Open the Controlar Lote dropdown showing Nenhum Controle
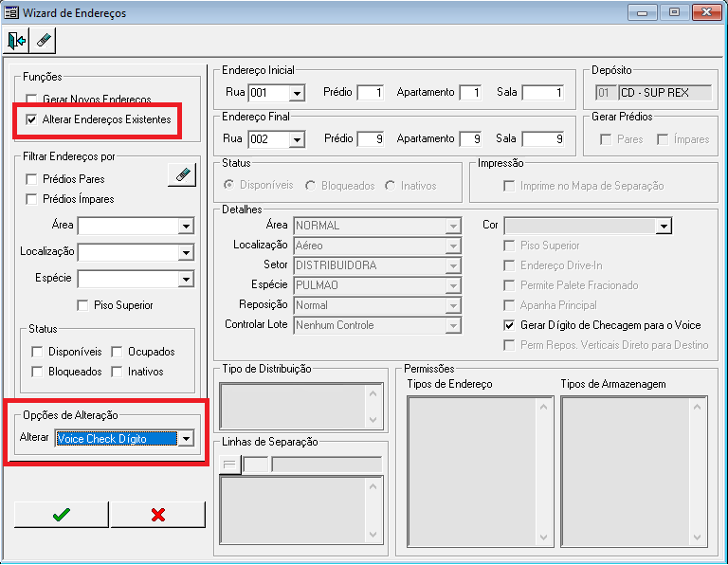 click(452, 325)
